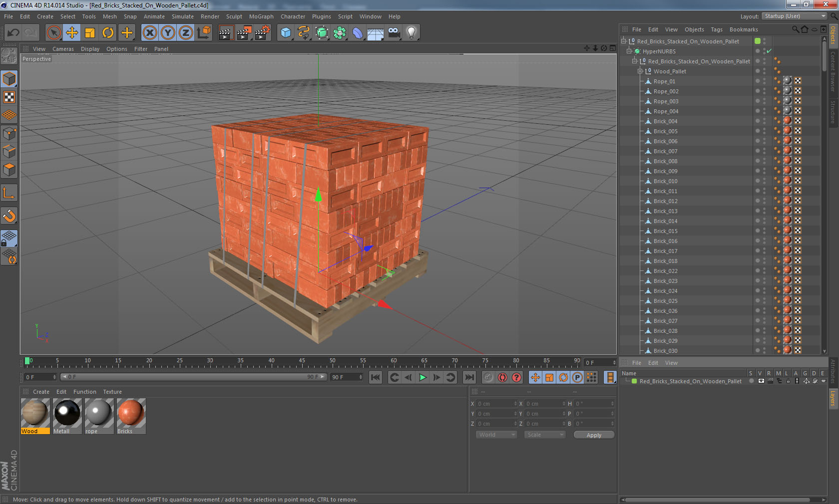Switch to Polygons mode
The image size is (839, 504).
(x=9, y=170)
